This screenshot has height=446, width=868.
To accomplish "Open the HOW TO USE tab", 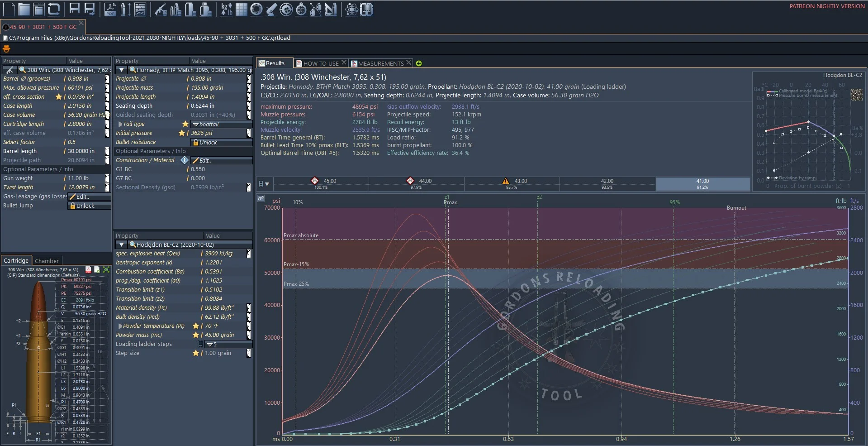I will point(321,63).
